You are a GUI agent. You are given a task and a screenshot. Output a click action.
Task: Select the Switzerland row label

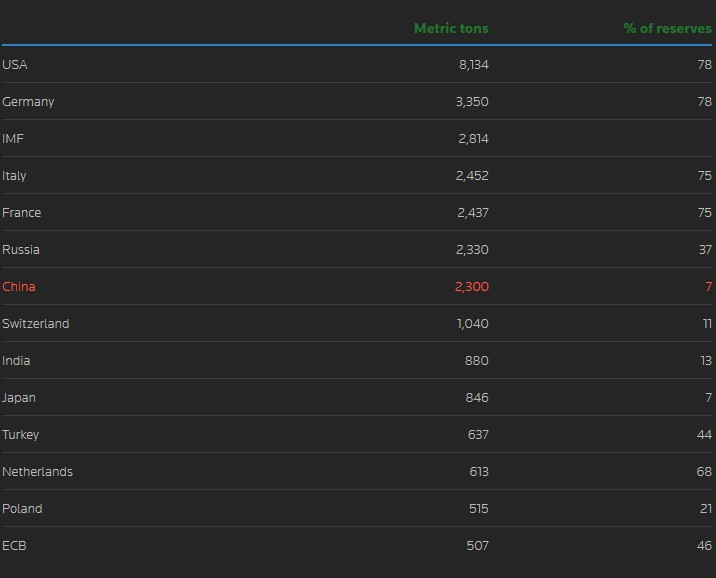pyautogui.click(x=36, y=324)
